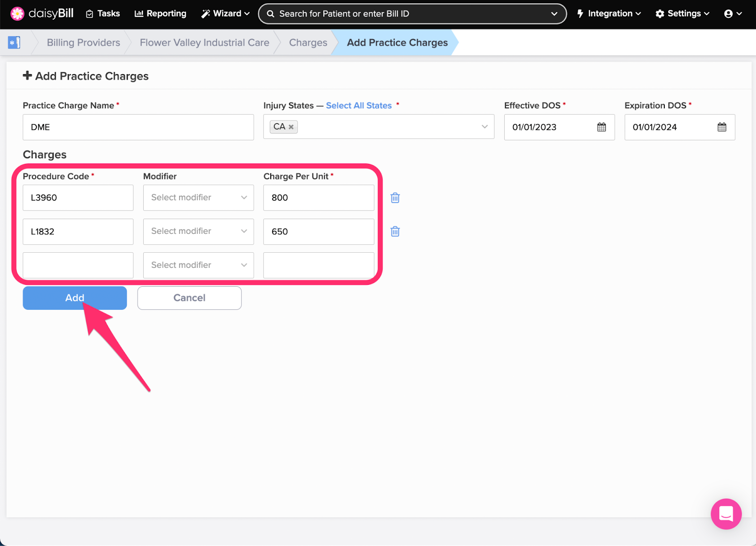Select the Add Practice Charges breadcrumb

pyautogui.click(x=397, y=43)
